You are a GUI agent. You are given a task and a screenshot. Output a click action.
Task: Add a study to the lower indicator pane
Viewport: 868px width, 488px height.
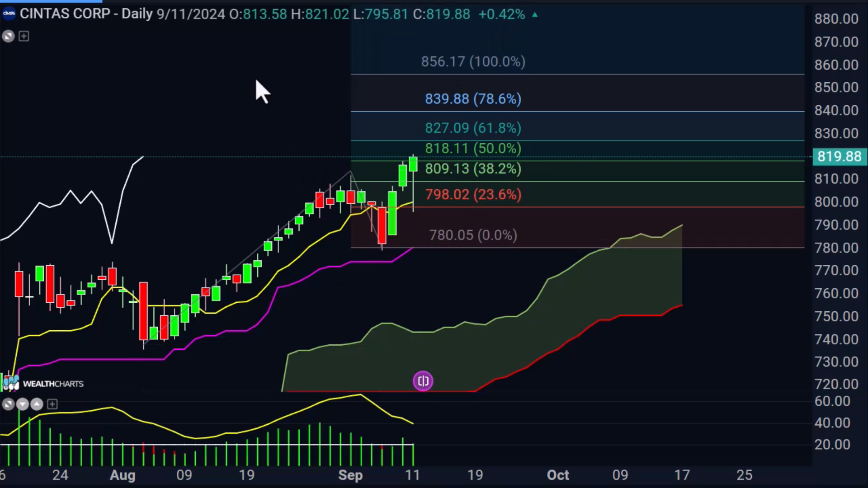point(52,404)
